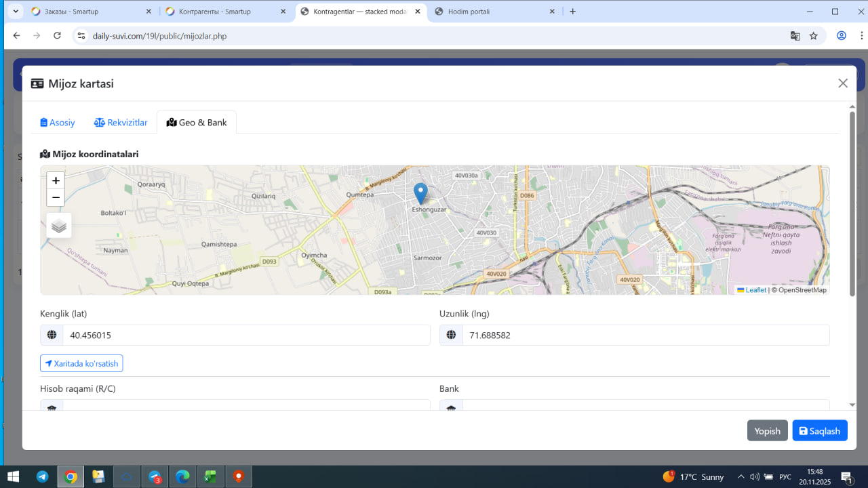This screenshot has height=488, width=868.
Task: Switch to the Rekvizitlar tab
Action: pyautogui.click(x=121, y=123)
